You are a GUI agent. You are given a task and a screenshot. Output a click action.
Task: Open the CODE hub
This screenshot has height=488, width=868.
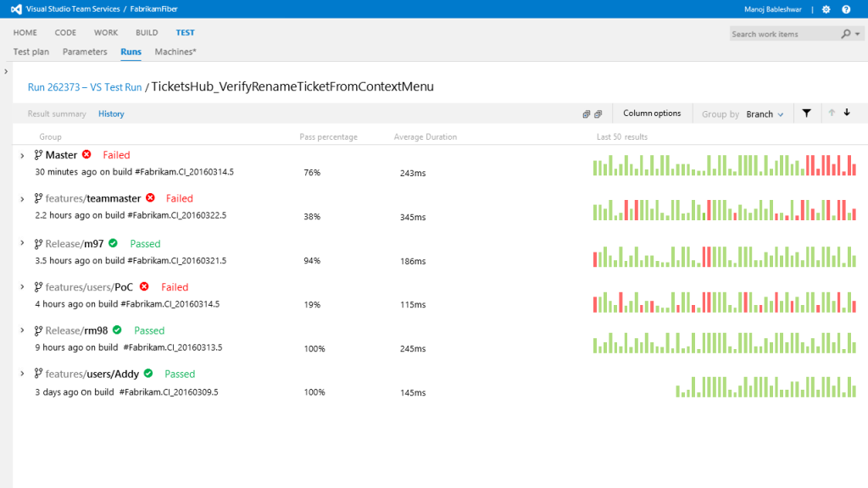[65, 33]
